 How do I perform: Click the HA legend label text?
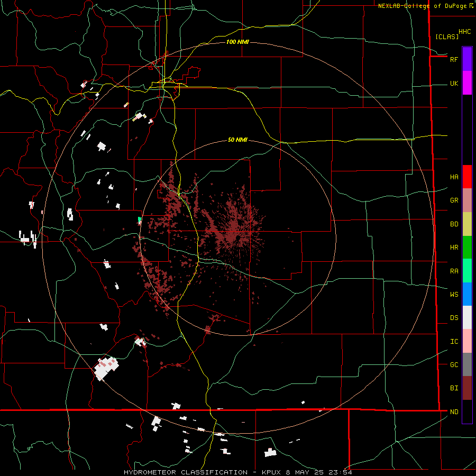[x=454, y=177]
